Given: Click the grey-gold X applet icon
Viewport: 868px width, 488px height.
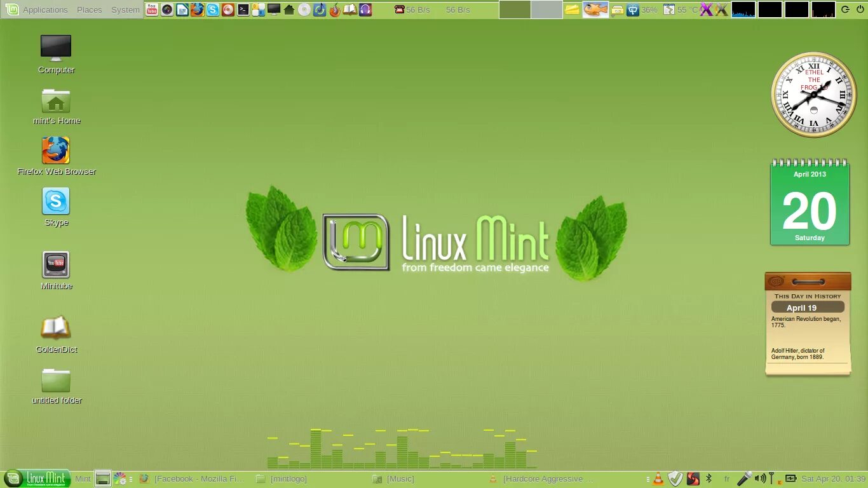Looking at the screenshot, I should tap(721, 10).
